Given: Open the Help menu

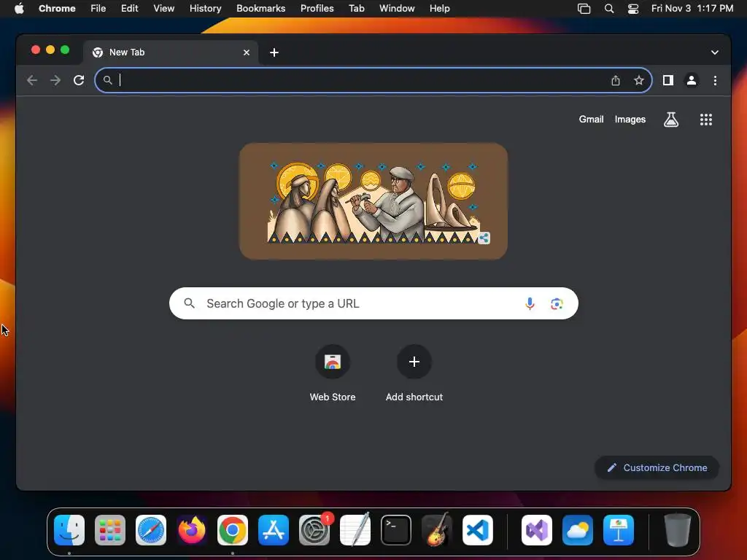Looking at the screenshot, I should tap(439, 9).
